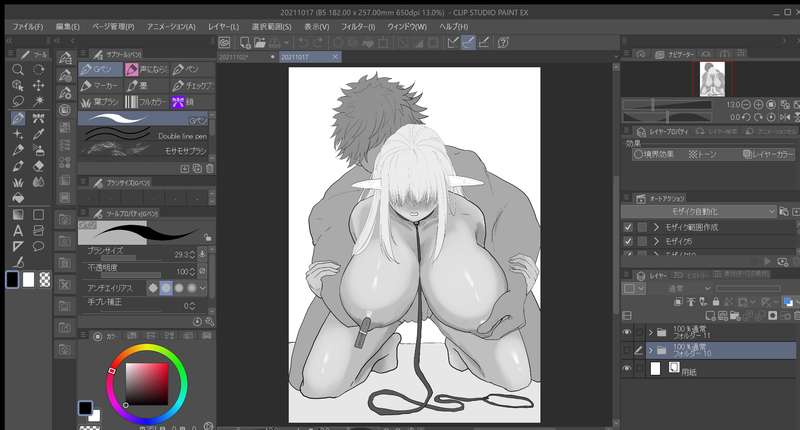Click the Open file icon in command bar
The image size is (800, 430).
pos(260,43)
